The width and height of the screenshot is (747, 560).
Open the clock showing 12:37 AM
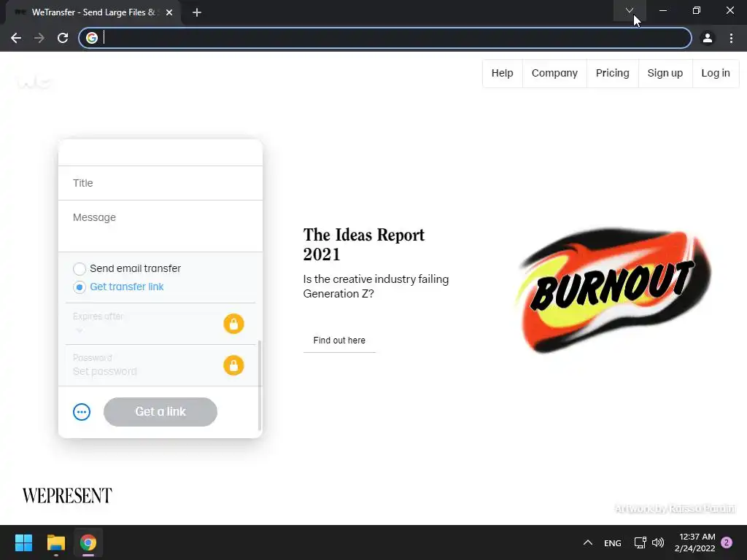695,542
